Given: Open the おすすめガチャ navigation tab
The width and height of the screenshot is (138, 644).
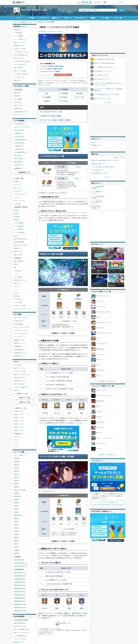Looking at the screenshot, I should click(81, 18).
